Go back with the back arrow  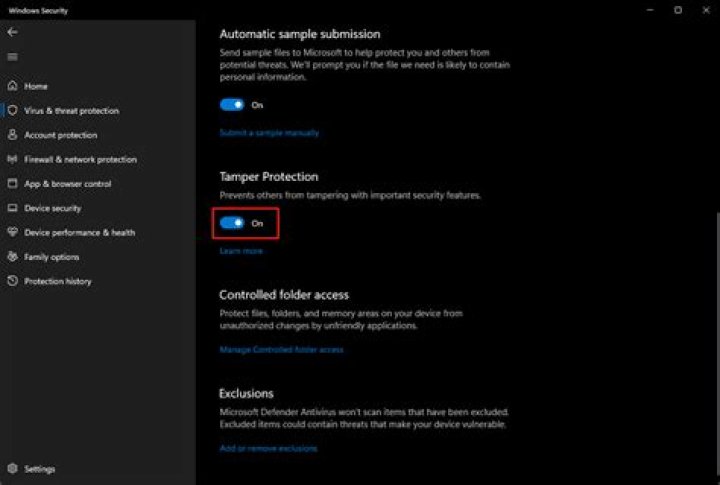point(12,32)
